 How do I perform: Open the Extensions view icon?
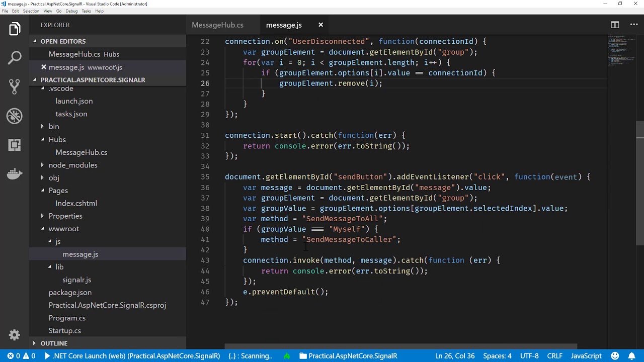coord(15,145)
